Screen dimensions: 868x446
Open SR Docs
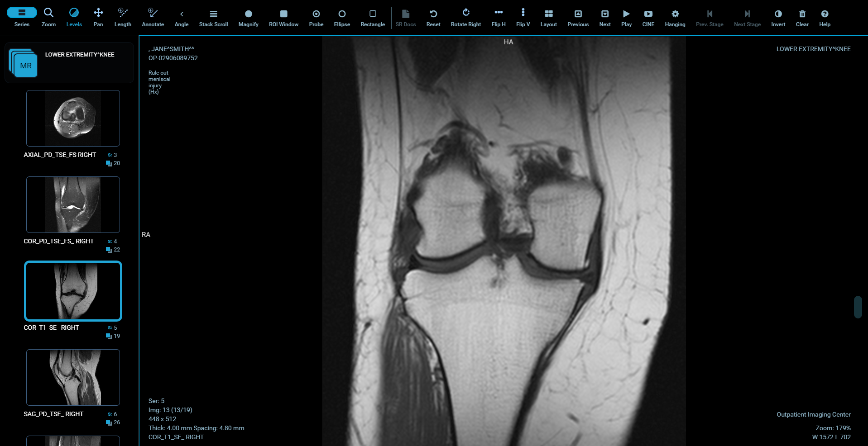[406, 17]
